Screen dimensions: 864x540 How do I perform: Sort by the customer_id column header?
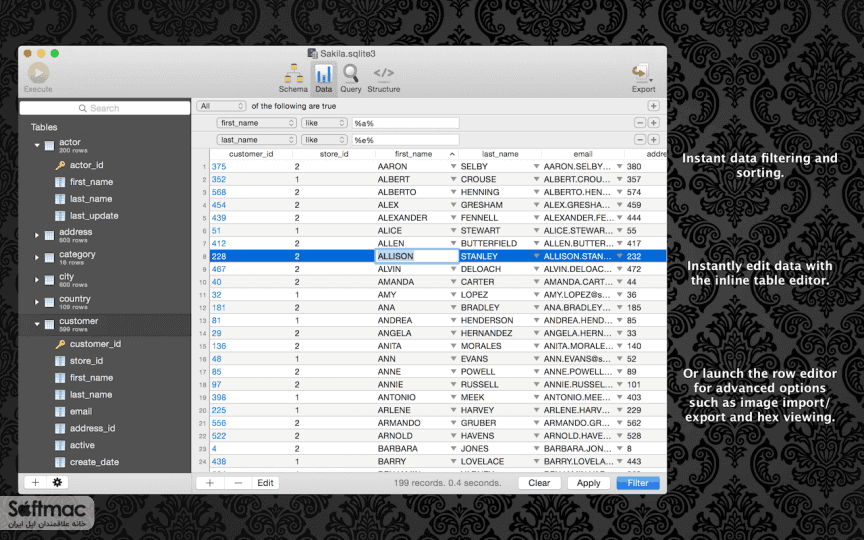[251, 154]
